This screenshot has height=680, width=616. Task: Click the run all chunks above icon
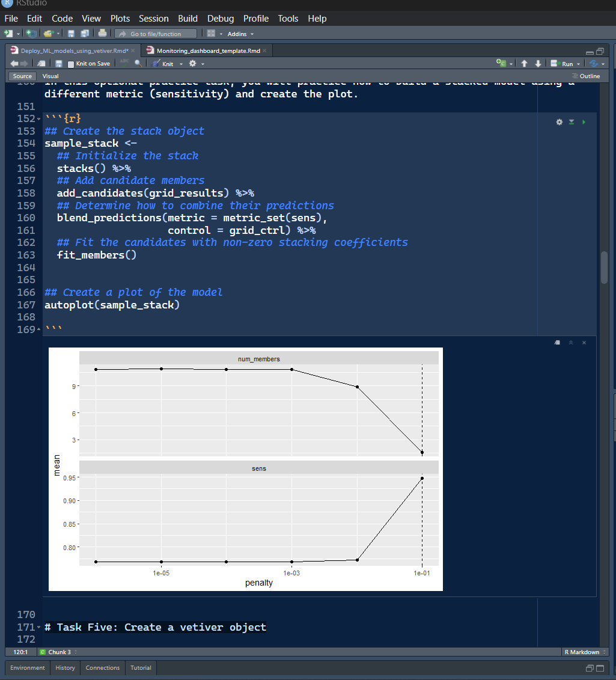pos(572,122)
